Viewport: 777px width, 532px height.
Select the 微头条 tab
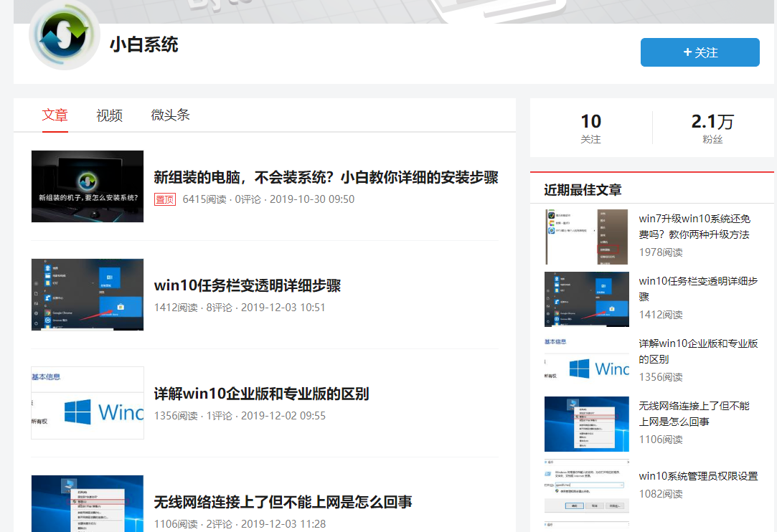point(171,115)
